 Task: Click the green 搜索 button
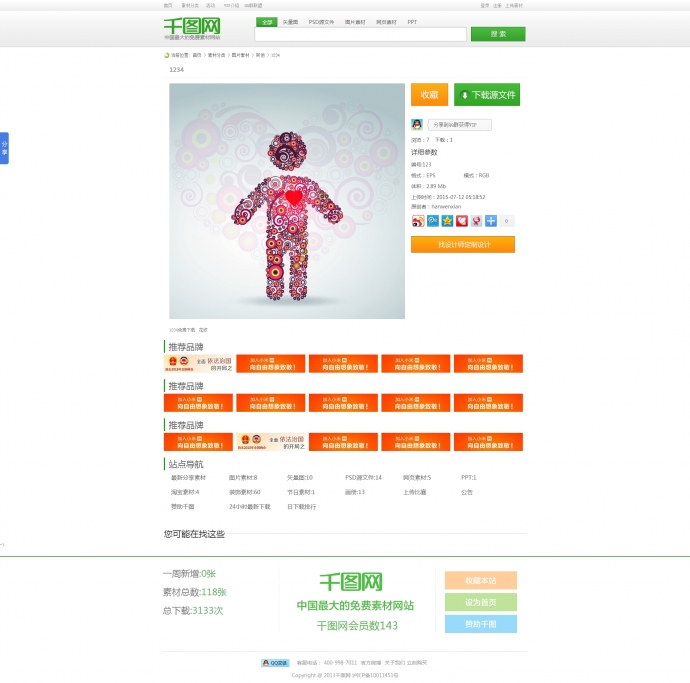pyautogui.click(x=498, y=34)
